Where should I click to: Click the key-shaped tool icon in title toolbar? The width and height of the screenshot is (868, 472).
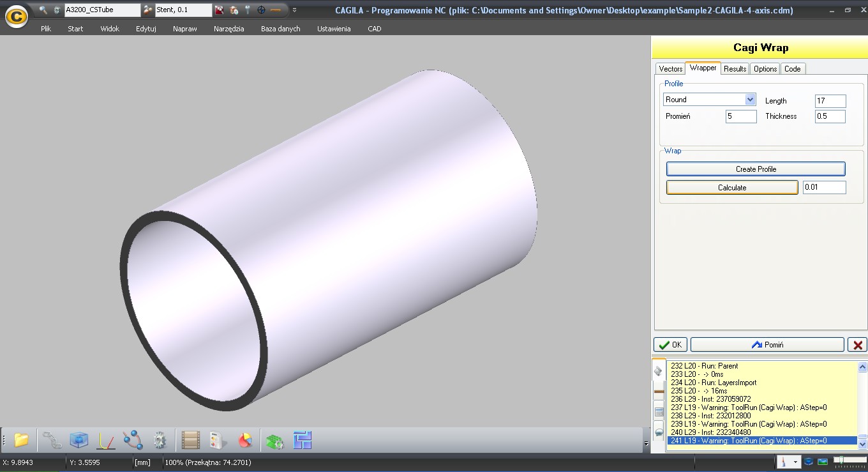point(248,10)
